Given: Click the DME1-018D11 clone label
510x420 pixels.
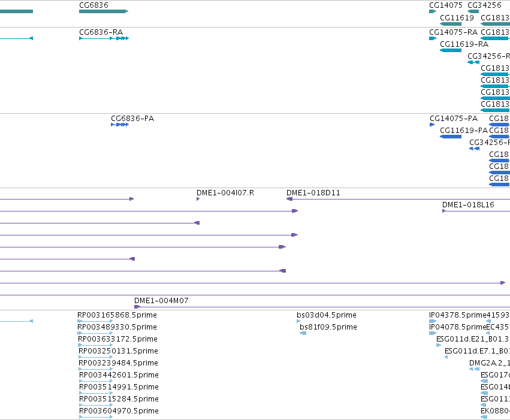Looking at the screenshot, I should pyautogui.click(x=313, y=193).
